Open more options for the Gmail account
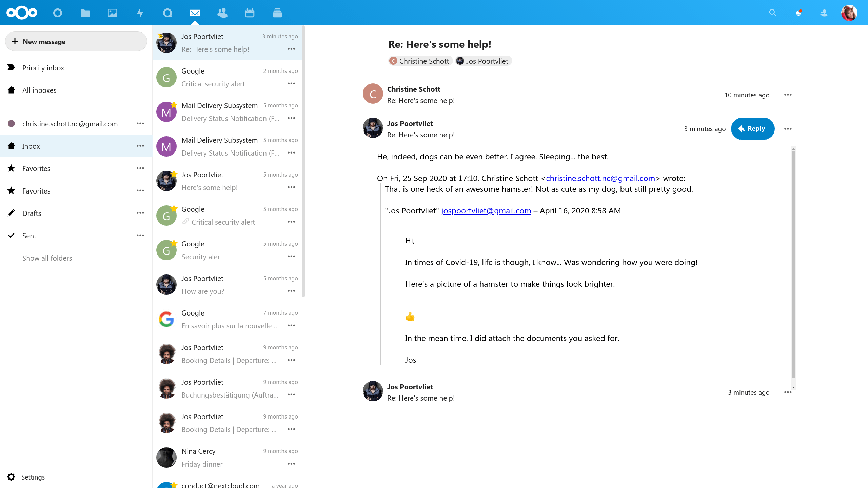 coord(140,123)
